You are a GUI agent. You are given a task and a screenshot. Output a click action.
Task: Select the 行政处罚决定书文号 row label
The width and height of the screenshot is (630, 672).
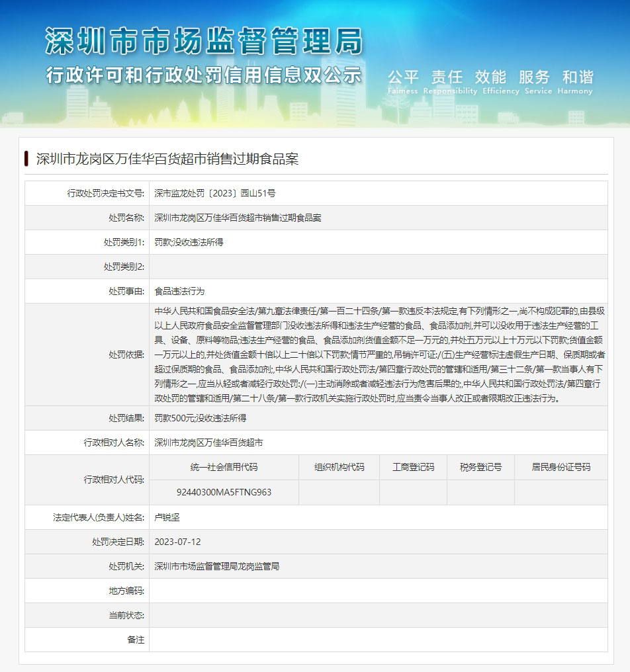point(106,193)
